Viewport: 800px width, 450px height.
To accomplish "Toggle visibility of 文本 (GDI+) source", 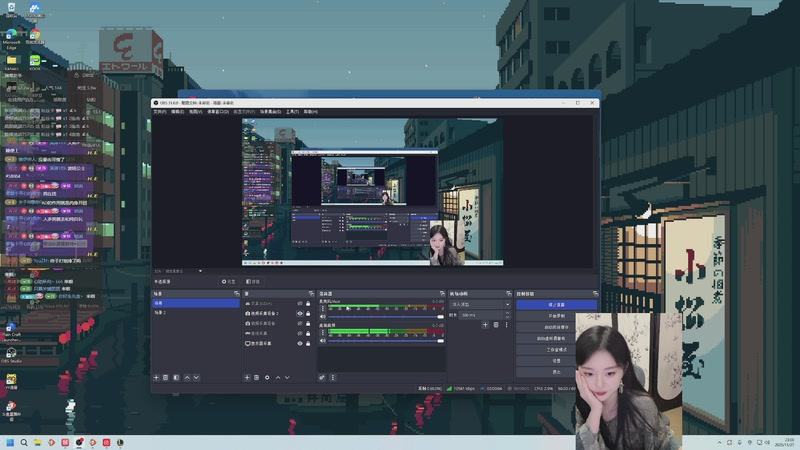I will click(x=300, y=304).
